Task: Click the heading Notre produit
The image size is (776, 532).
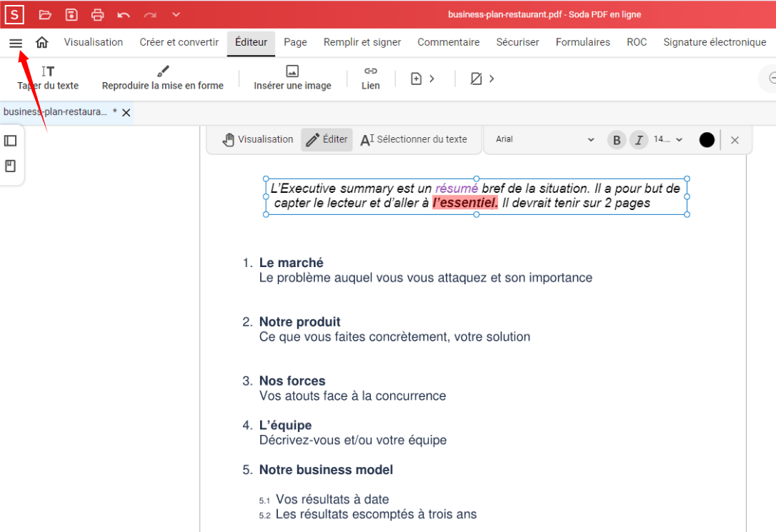Action: (x=300, y=322)
